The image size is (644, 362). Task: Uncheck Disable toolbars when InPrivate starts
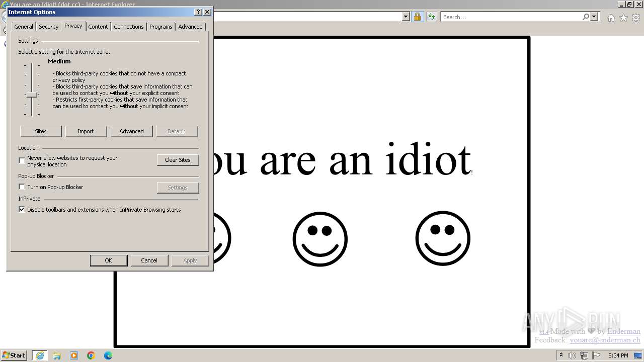22,210
